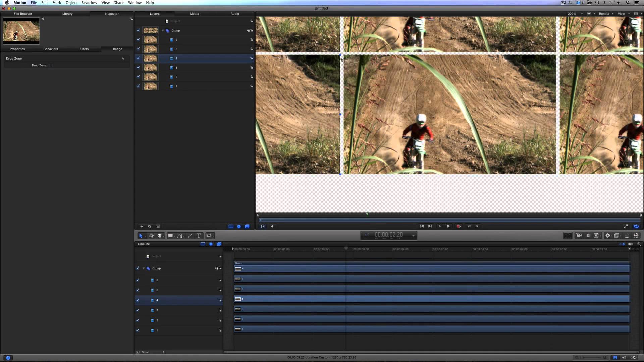Click the inspector preview thumbnail
The height and width of the screenshot is (362, 644).
point(21,31)
